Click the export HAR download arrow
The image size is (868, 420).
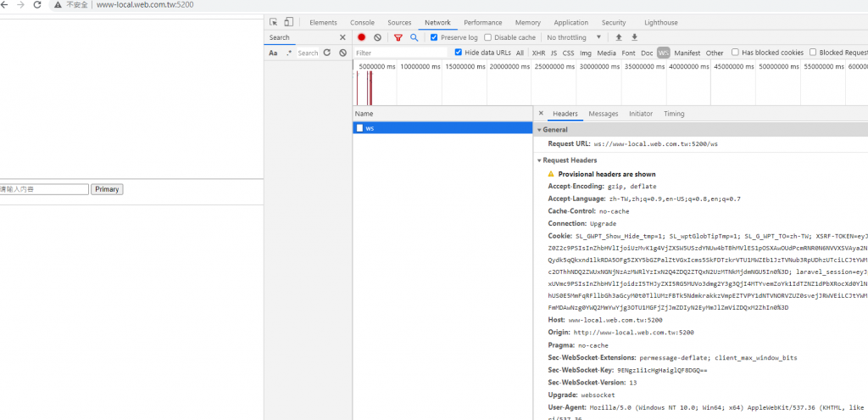tap(634, 37)
